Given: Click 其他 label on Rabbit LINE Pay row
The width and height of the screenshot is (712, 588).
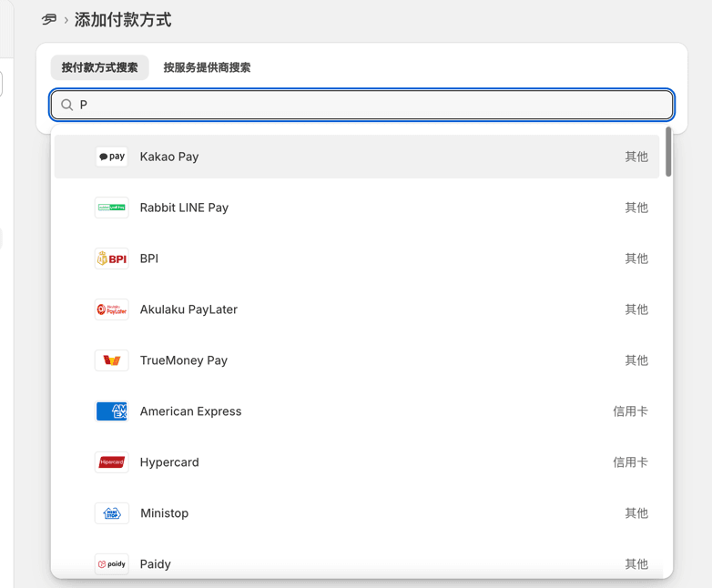Looking at the screenshot, I should (x=636, y=208).
